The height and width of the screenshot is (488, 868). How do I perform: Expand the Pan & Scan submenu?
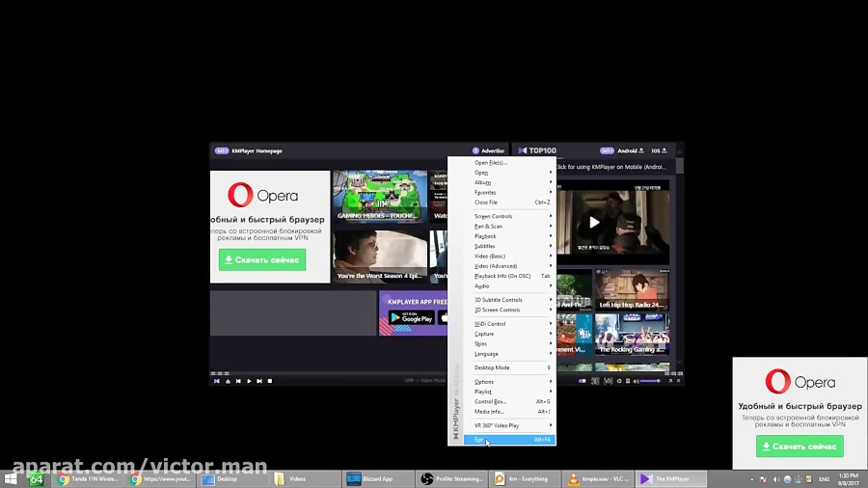(508, 227)
